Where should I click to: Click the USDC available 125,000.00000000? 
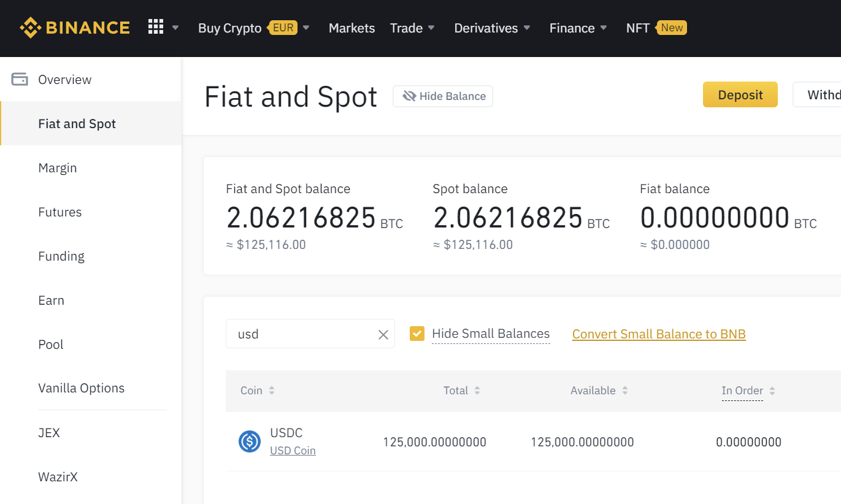point(582,442)
